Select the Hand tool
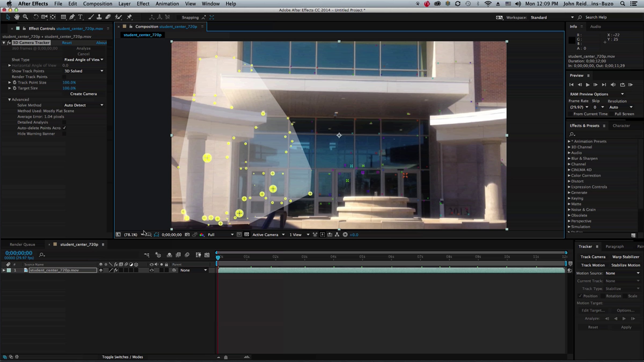Viewport: 644px width, 362px height. (x=17, y=17)
